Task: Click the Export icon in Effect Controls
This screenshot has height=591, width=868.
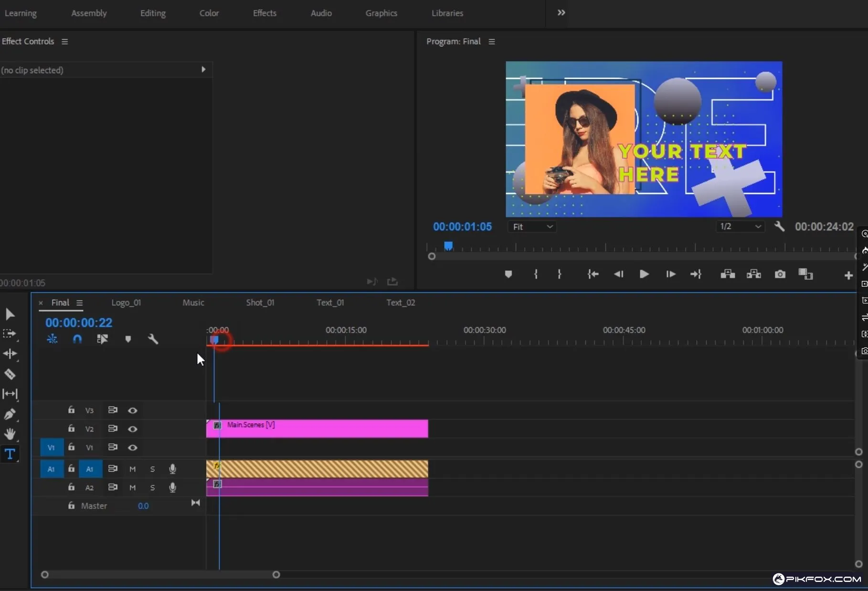Action: [x=392, y=281]
